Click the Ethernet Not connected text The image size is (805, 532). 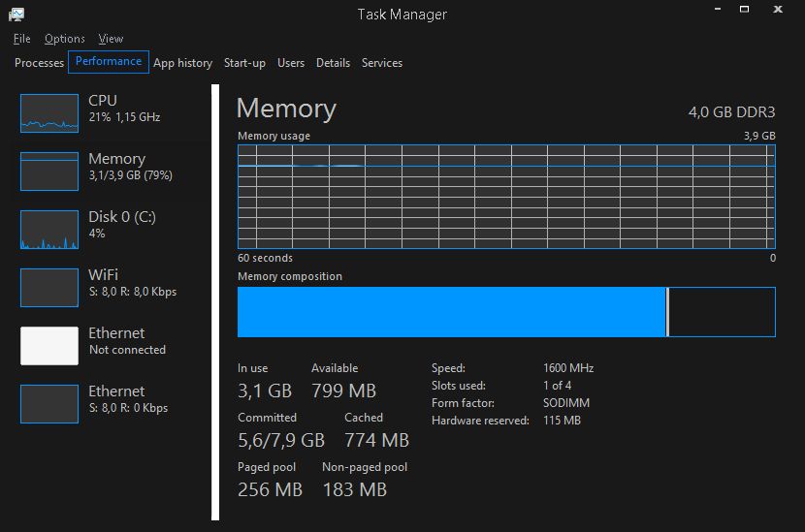coord(127,350)
